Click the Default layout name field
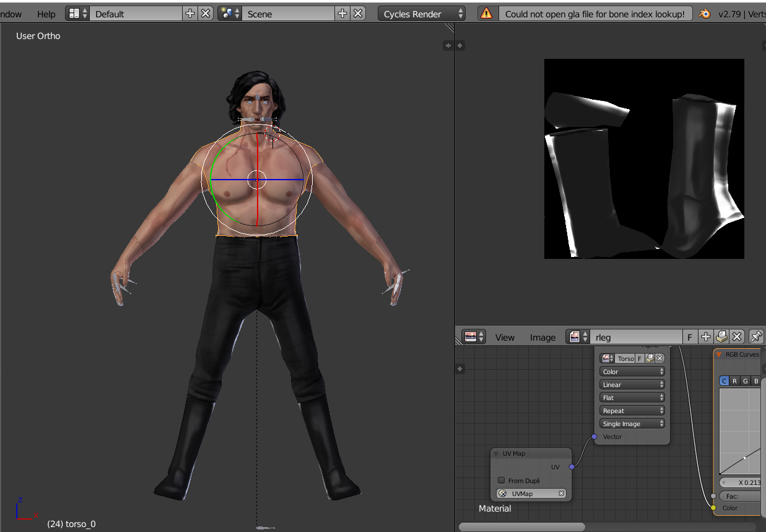Viewport: 766px width, 532px height. coord(136,14)
